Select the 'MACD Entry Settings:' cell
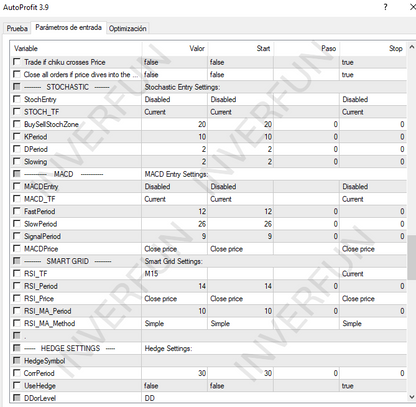The image size is (416, 407). 274,174
